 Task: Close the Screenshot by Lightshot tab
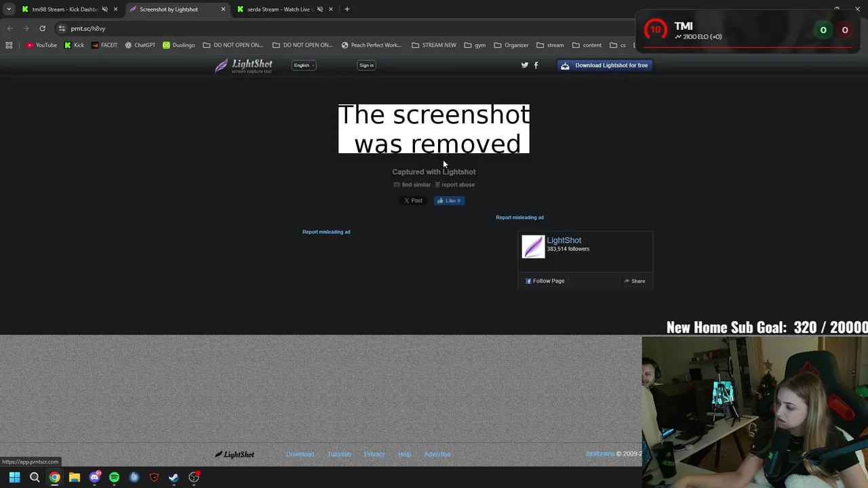pos(223,9)
